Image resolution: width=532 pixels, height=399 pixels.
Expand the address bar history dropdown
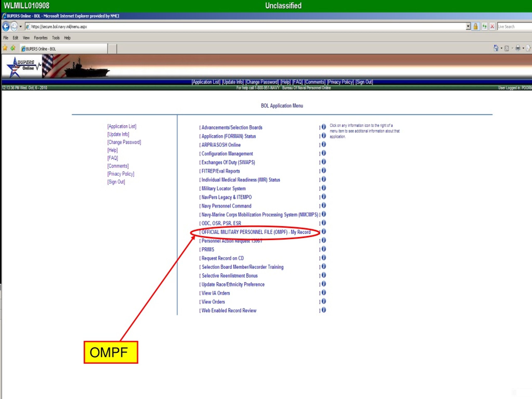point(468,26)
